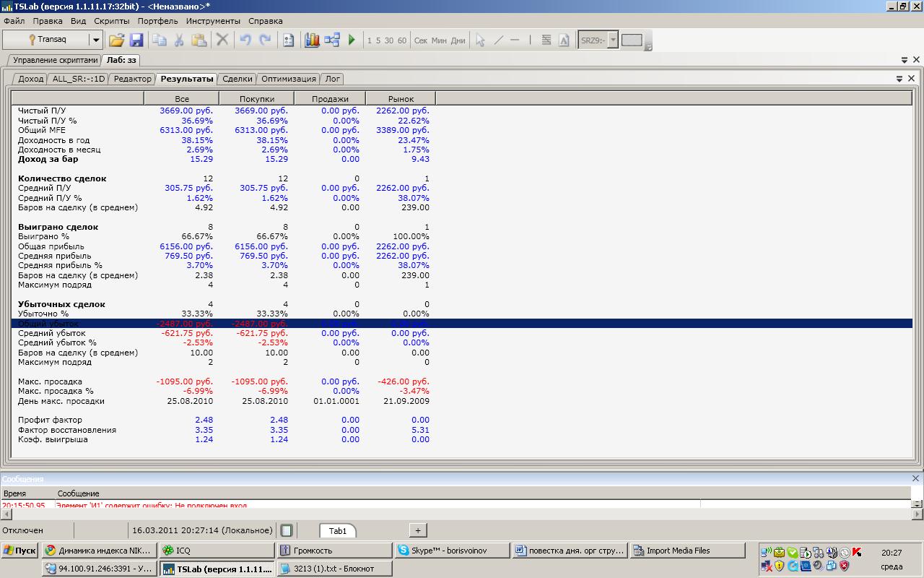Image resolution: width=924 pixels, height=578 pixels.
Task: Click the script diagram blocks icon
Action: (332, 40)
